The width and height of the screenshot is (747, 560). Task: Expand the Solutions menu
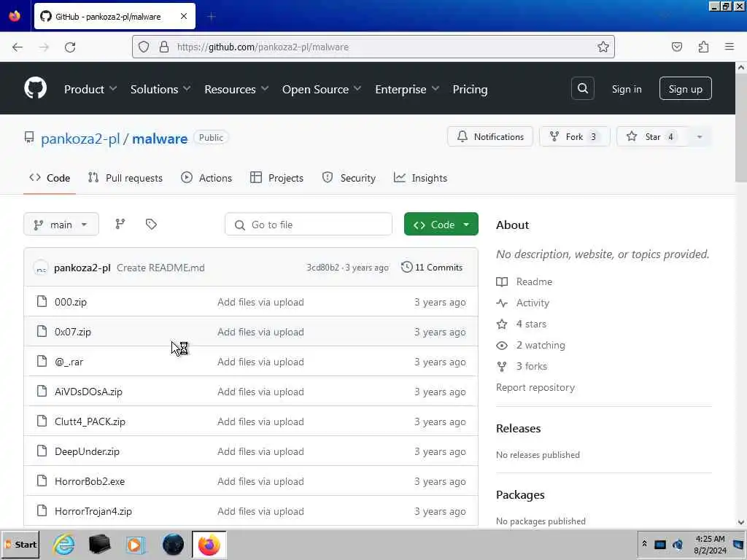click(x=160, y=89)
